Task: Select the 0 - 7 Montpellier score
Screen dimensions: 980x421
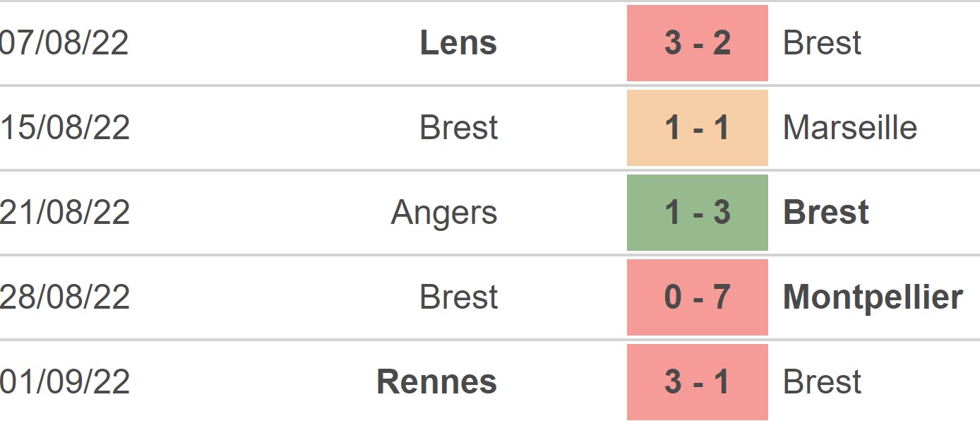Action: pos(697,297)
